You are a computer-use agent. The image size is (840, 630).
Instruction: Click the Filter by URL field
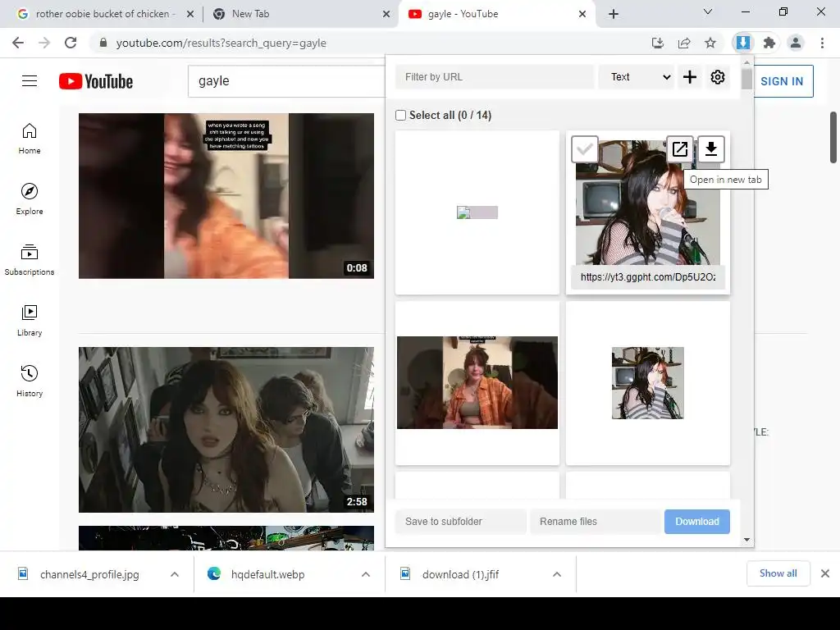coord(495,77)
